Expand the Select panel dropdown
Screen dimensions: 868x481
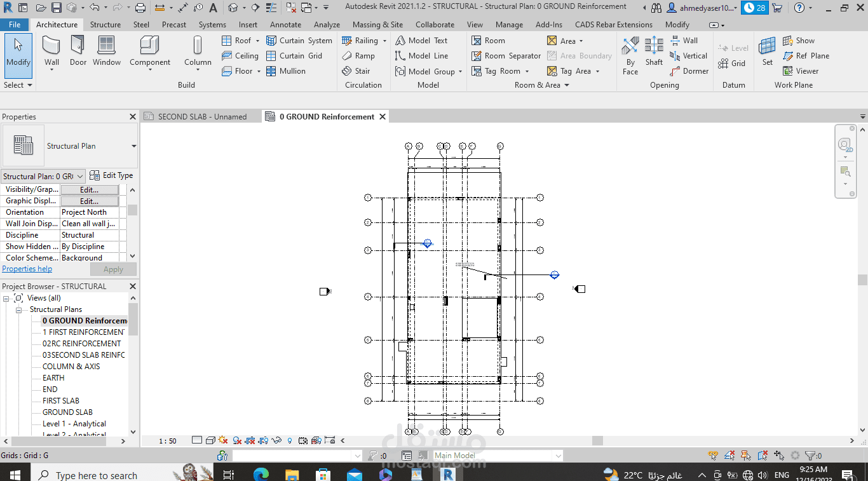18,85
